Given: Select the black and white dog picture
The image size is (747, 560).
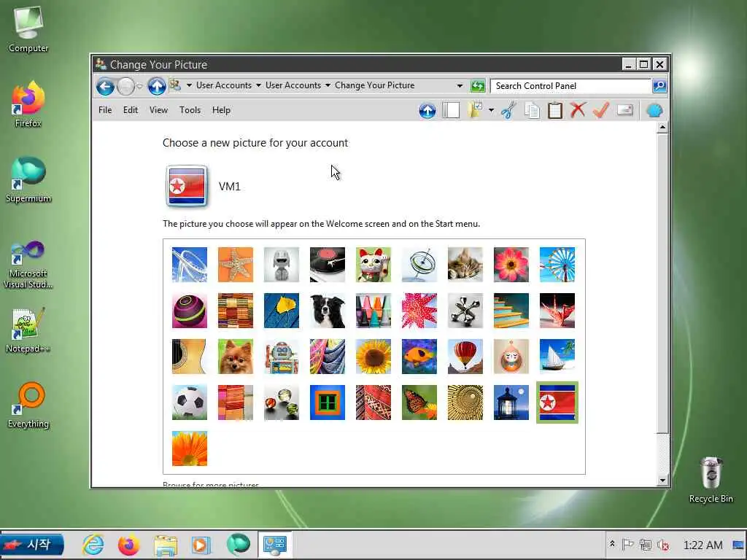Looking at the screenshot, I should [328, 311].
